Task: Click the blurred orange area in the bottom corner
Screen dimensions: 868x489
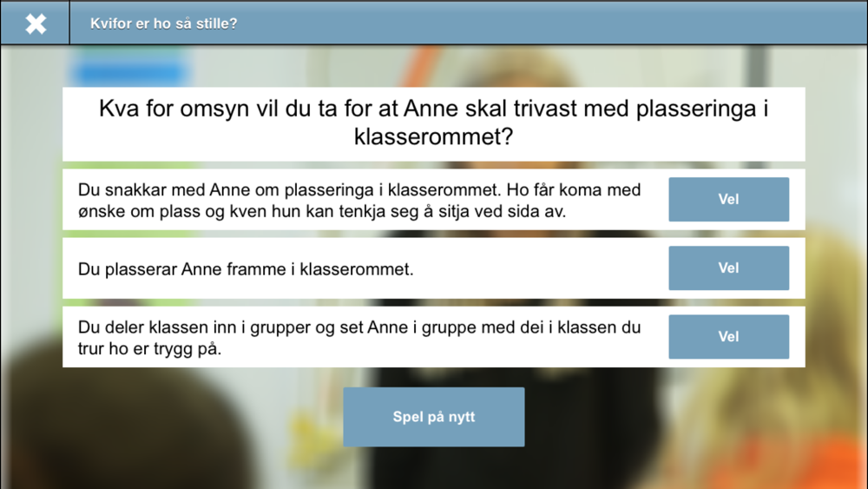Action: point(831,459)
